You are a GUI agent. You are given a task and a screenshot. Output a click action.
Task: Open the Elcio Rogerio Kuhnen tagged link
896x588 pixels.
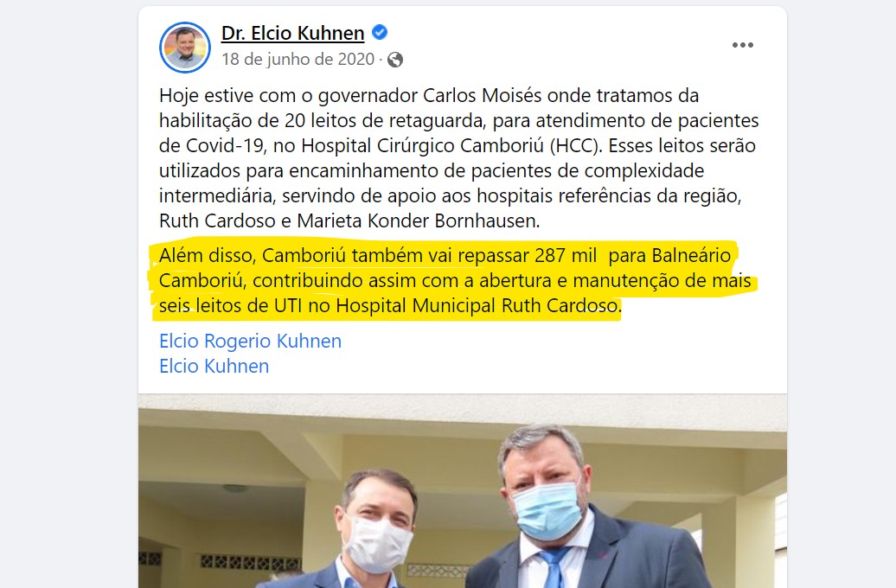click(x=250, y=342)
